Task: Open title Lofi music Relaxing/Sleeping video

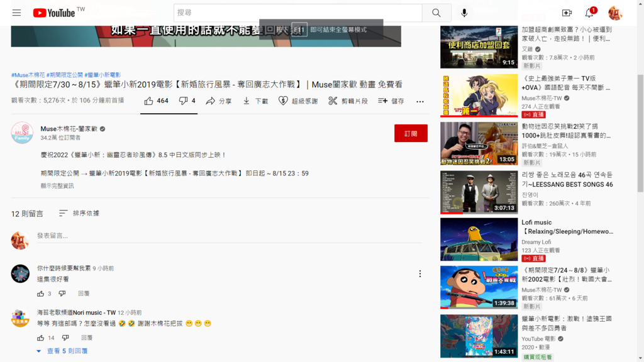Action: (567, 227)
